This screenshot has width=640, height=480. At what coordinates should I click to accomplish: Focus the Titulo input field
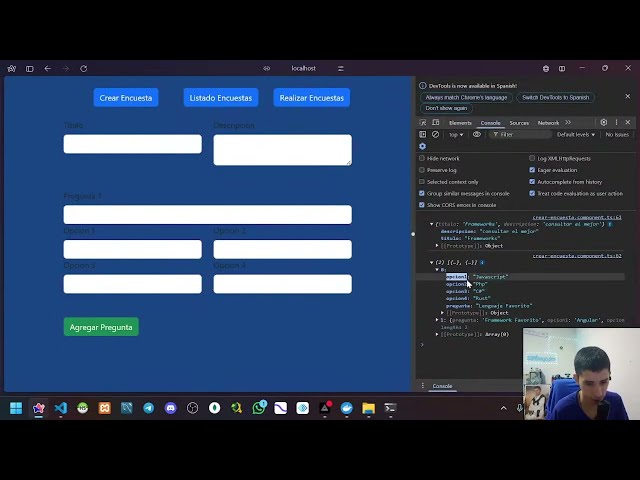coord(133,144)
